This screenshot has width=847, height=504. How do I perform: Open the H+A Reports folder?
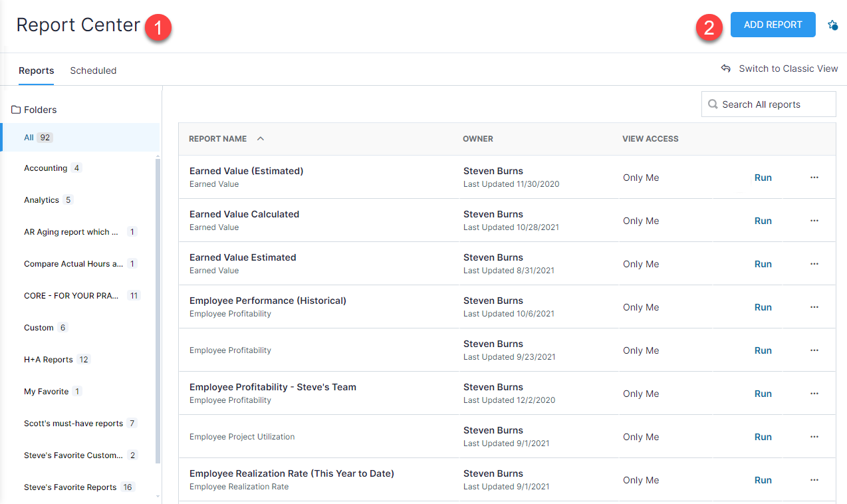[x=49, y=360]
